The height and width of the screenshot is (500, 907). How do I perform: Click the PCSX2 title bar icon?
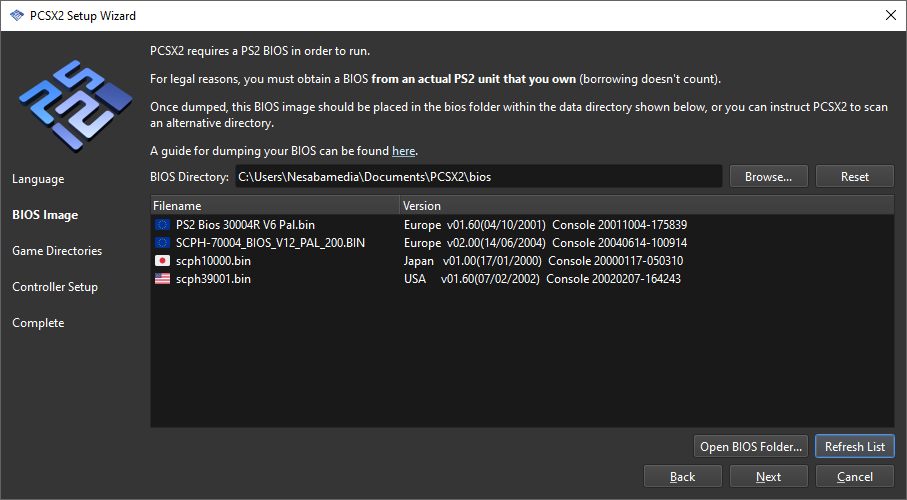click(x=16, y=16)
